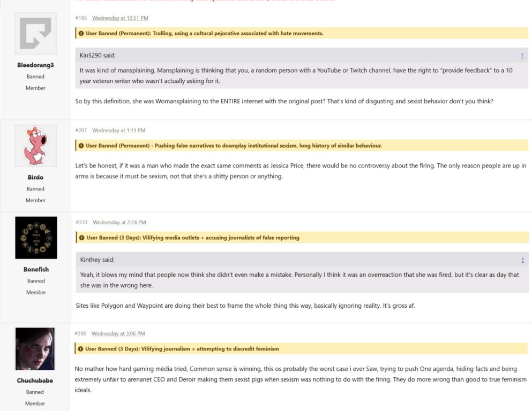532x411 pixels.
Task: Open the Birdo username profile link
Action: (35, 177)
